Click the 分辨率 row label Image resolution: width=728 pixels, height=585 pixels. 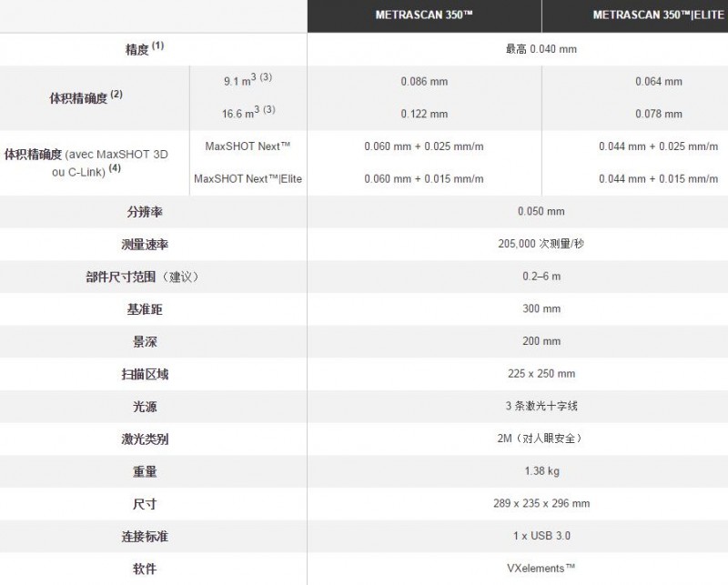click(145, 212)
